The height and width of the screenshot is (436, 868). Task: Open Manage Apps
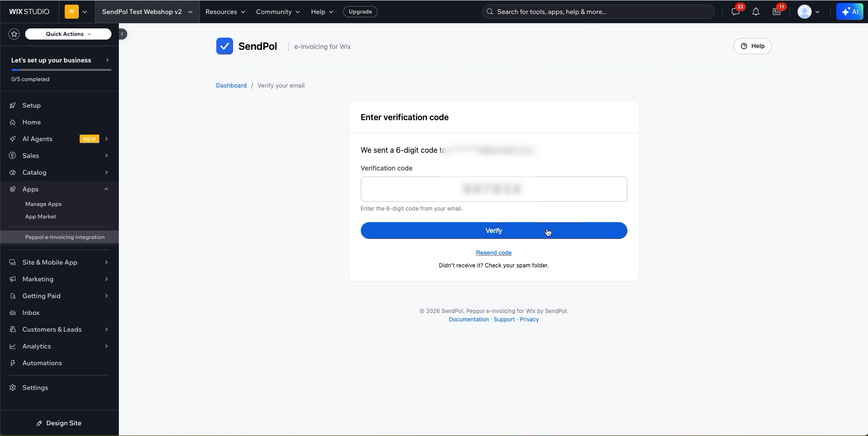coord(43,204)
